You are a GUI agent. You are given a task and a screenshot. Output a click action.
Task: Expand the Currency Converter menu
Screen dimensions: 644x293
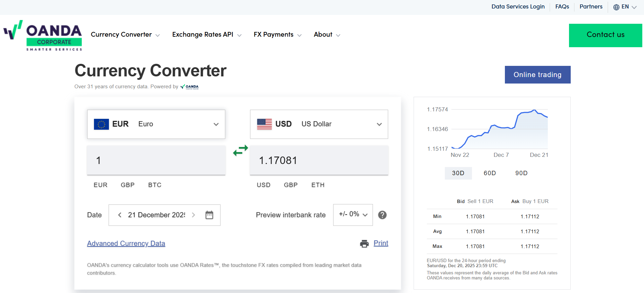[125, 35]
